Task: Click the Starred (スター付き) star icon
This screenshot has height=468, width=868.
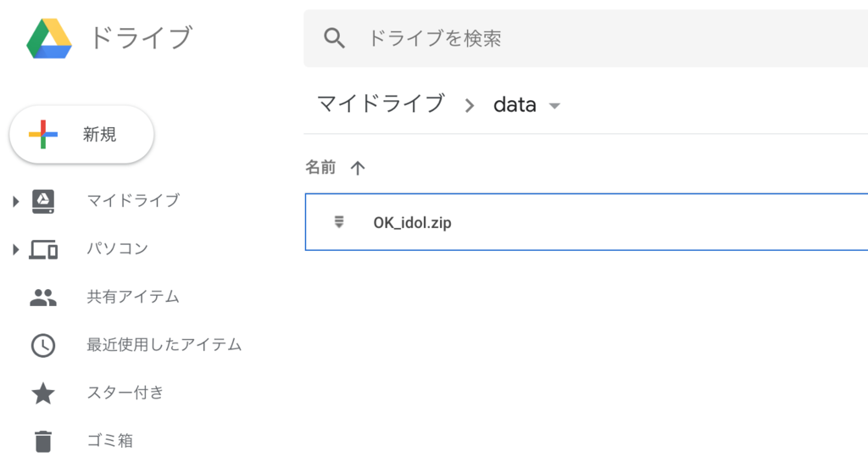Action: click(43, 393)
